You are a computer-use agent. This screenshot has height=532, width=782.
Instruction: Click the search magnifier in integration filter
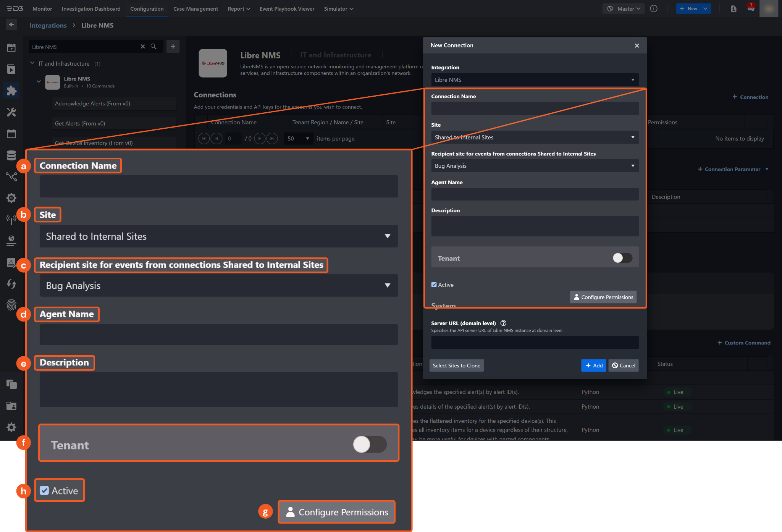coord(153,47)
